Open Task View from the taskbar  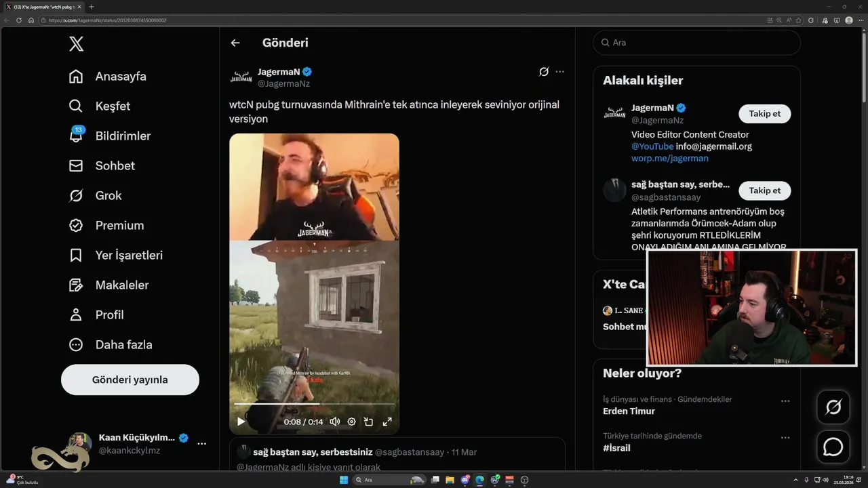[435, 480]
